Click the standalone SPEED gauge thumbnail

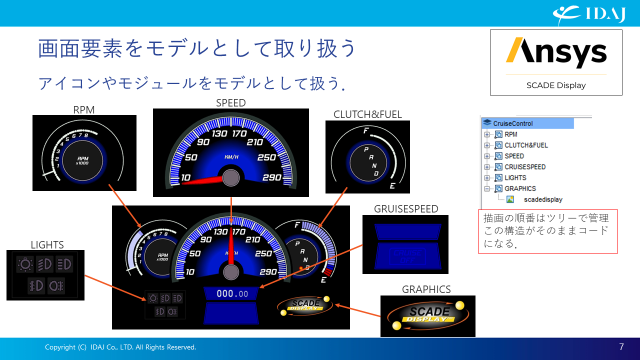(231, 153)
